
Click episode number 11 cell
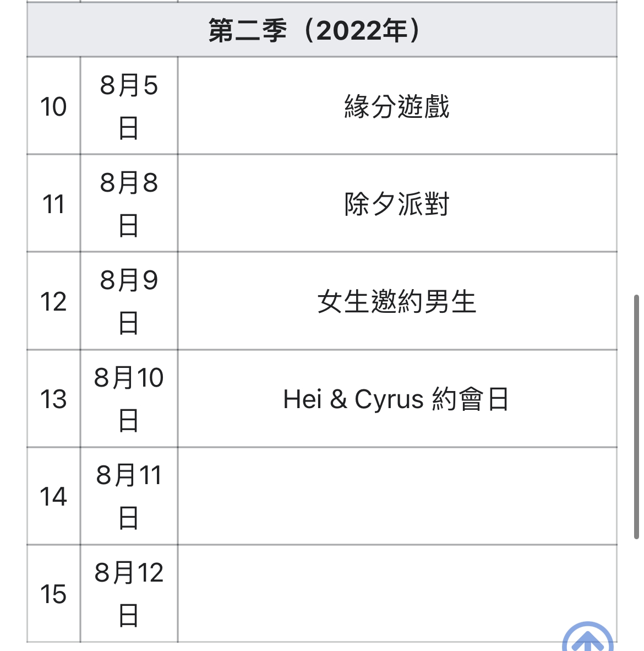click(x=53, y=203)
